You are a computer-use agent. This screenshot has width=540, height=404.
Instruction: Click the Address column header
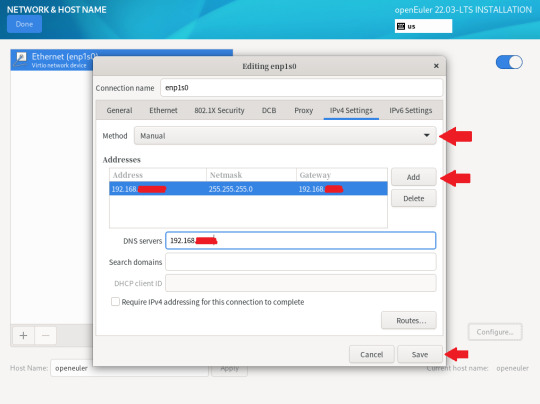pyautogui.click(x=158, y=175)
